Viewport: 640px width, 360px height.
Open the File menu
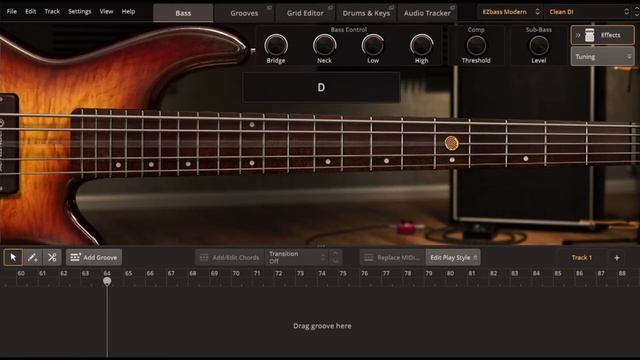(12, 11)
